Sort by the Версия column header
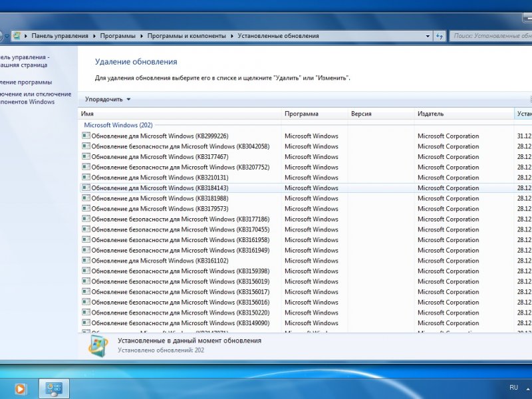 tap(381, 114)
